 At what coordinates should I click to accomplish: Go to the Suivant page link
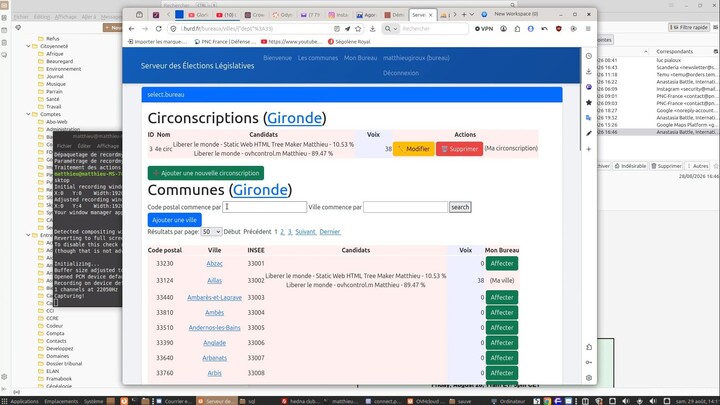[x=305, y=232]
